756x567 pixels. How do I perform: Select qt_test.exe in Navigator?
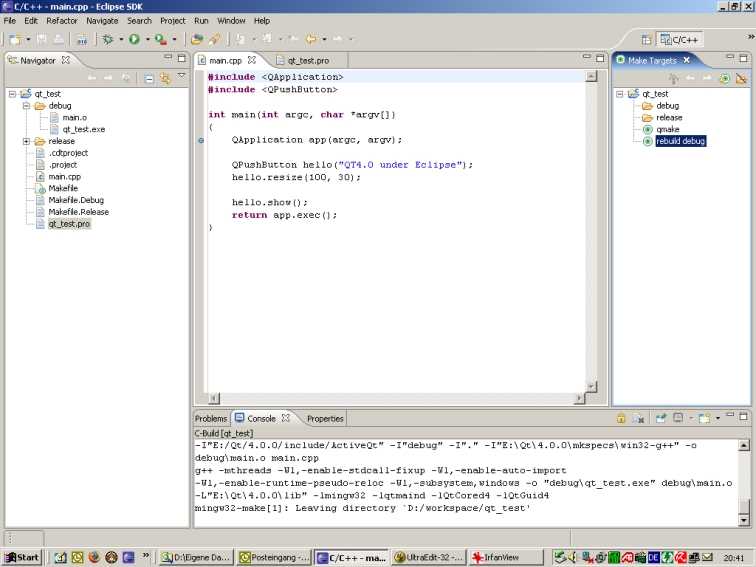click(x=83, y=129)
